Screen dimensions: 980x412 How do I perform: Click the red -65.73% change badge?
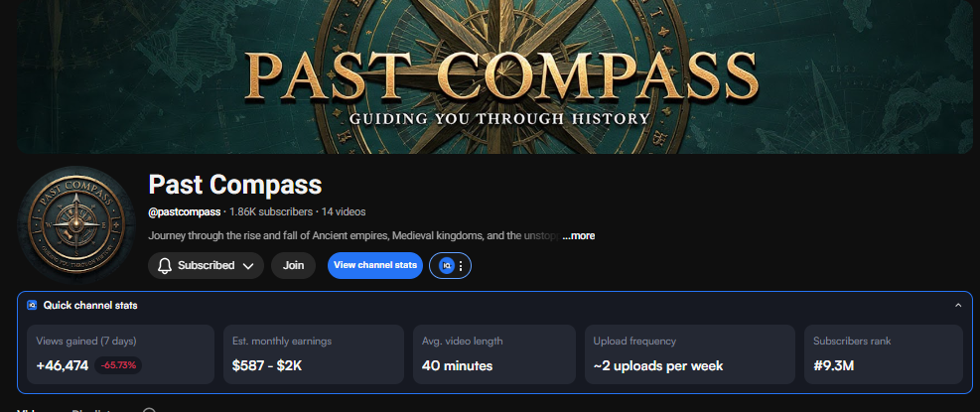pos(119,365)
